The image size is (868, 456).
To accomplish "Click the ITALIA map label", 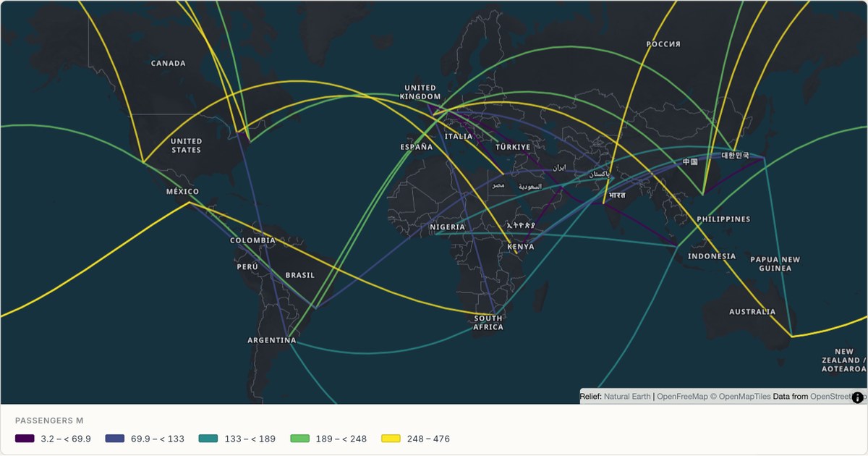I will pos(459,136).
